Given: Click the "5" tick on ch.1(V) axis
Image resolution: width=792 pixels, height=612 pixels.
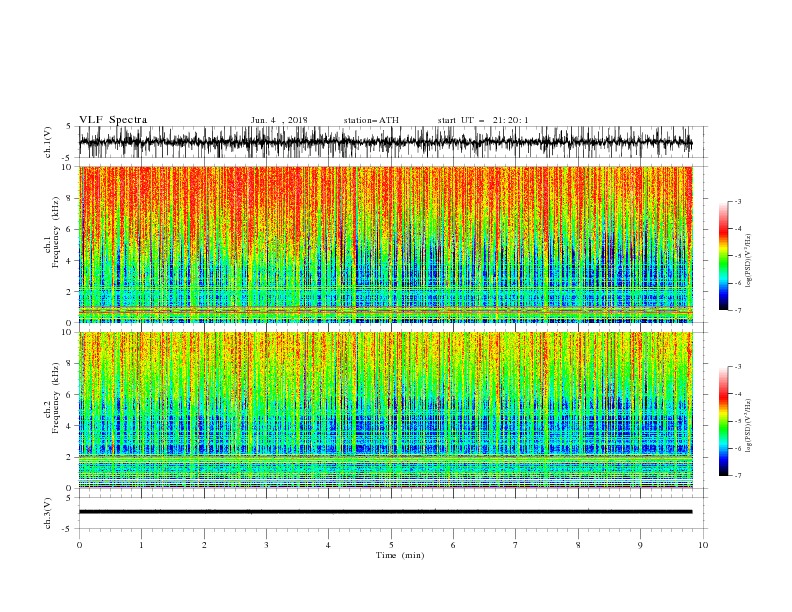Looking at the screenshot, I should tap(69, 127).
